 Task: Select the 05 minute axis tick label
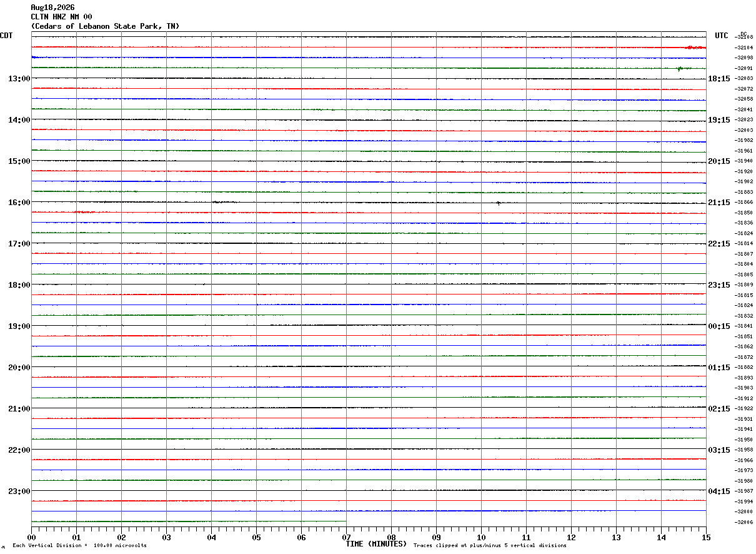[x=256, y=538]
